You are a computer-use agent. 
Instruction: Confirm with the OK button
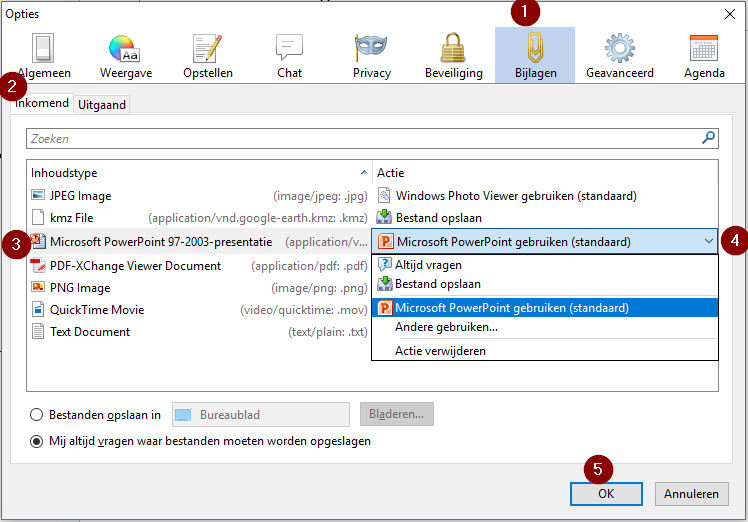click(606, 493)
